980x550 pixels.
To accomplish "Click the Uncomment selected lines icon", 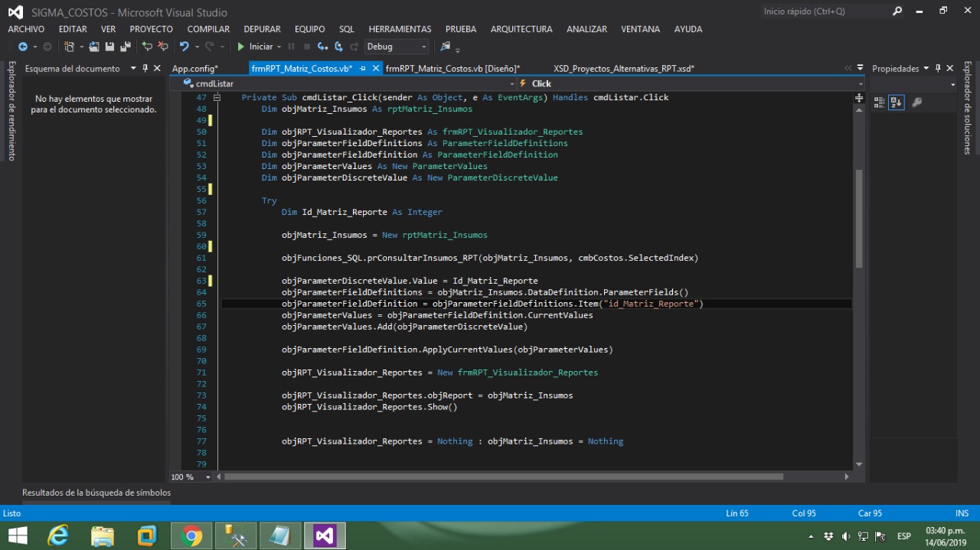I will tap(162, 47).
